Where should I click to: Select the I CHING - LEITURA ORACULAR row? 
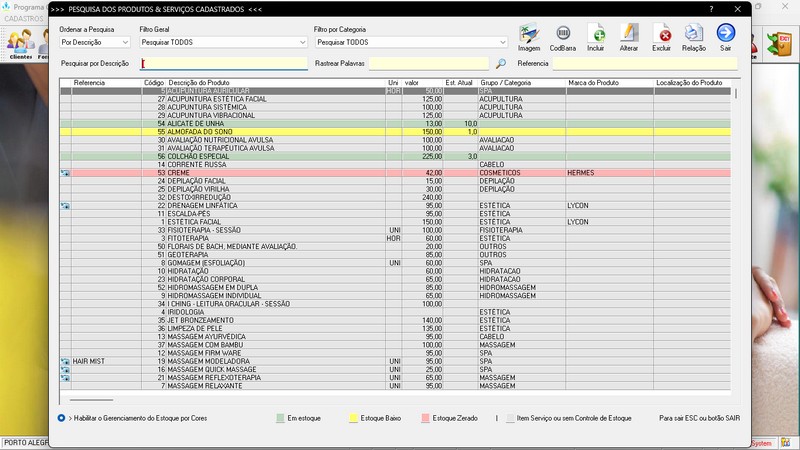pos(395,304)
